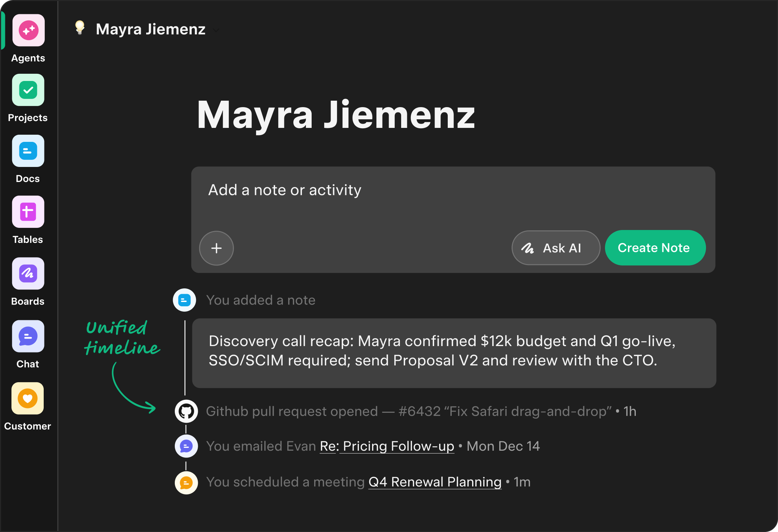The height and width of the screenshot is (532, 778).
Task: Open the 'Q4 Renewal Planning' meeting link
Action: point(435,482)
